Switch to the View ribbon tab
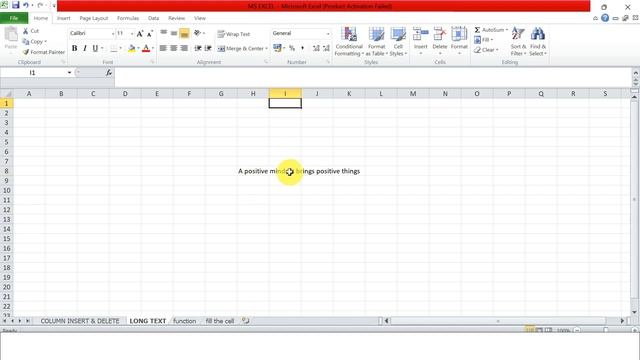Image resolution: width=640 pixels, height=360 pixels. (x=200, y=18)
